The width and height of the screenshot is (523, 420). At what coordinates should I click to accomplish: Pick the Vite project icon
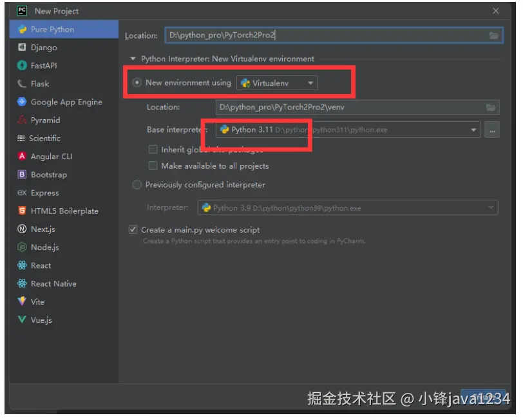tap(22, 301)
